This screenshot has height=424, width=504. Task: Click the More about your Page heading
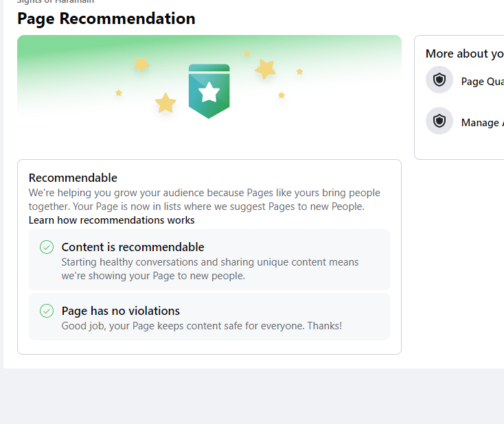tap(465, 54)
